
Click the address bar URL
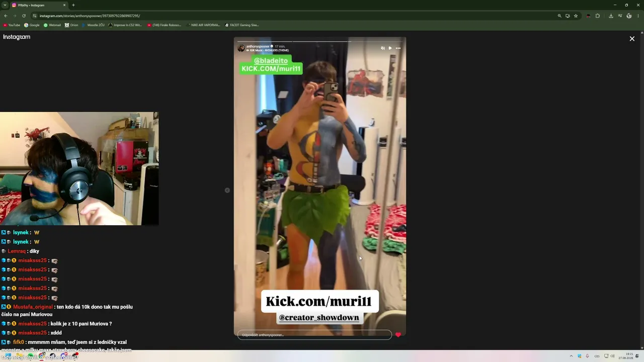click(90, 16)
